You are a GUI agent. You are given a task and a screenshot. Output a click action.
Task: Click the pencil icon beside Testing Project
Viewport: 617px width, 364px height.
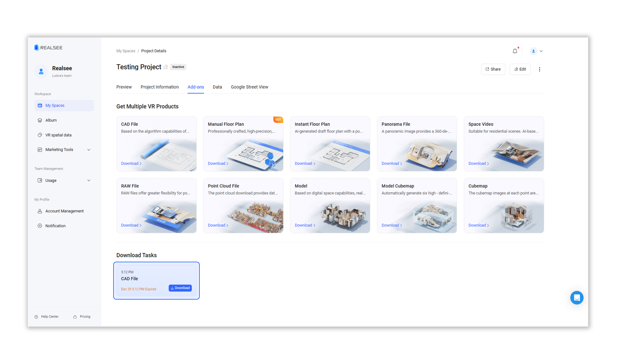pyautogui.click(x=166, y=67)
